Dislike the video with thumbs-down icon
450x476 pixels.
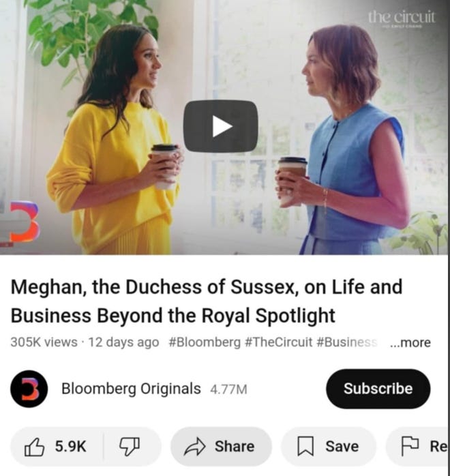[x=130, y=447]
